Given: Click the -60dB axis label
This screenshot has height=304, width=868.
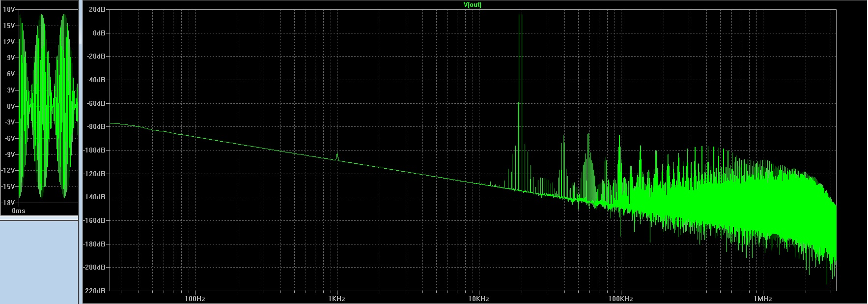Looking at the screenshot, I should click(x=96, y=103).
